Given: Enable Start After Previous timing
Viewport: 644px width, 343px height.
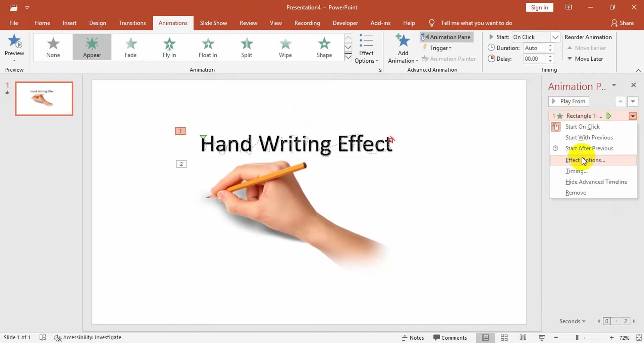Looking at the screenshot, I should coord(590,148).
